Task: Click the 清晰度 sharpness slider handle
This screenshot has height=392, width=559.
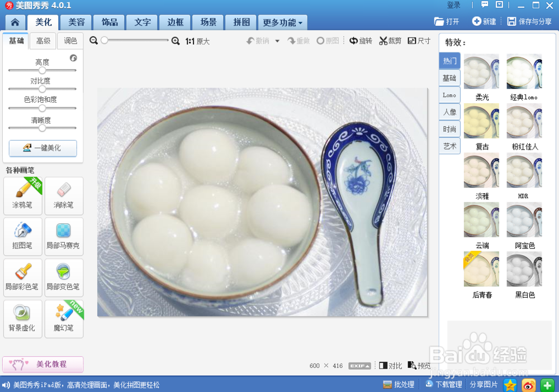Action: (x=42, y=128)
